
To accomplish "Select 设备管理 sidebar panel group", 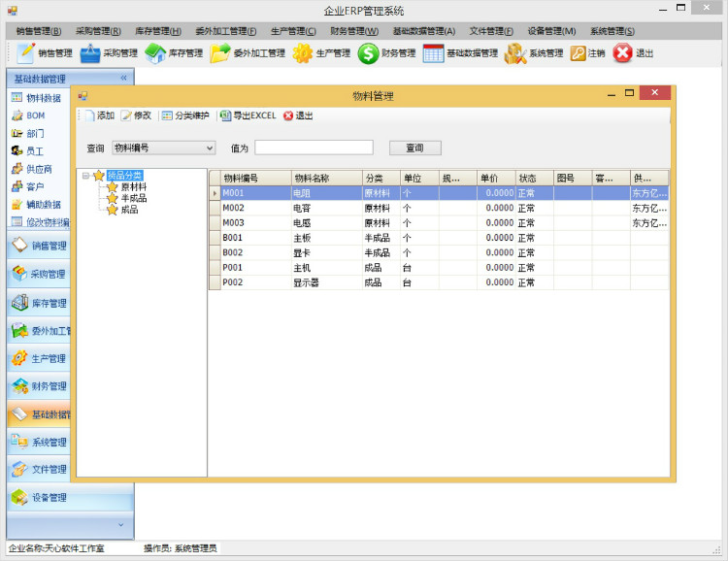I will [x=70, y=497].
